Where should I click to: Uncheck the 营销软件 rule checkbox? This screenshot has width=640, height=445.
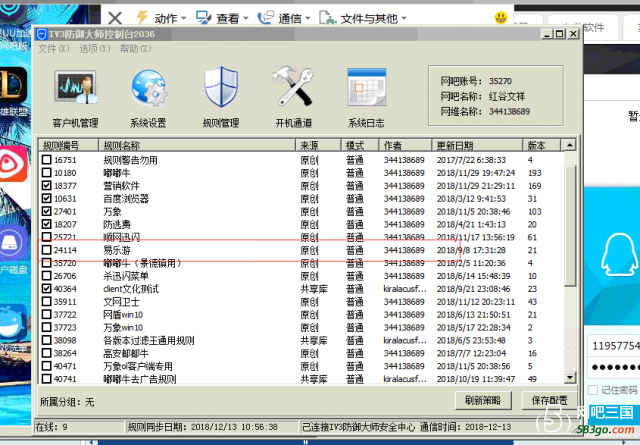point(46,186)
